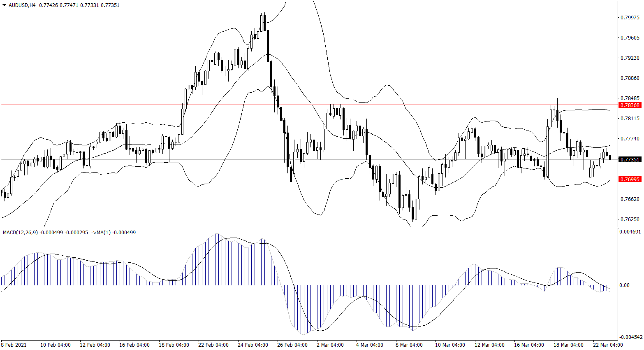Click the 8 Mar 04:00 time label
The image size is (644, 350).
click(x=409, y=345)
